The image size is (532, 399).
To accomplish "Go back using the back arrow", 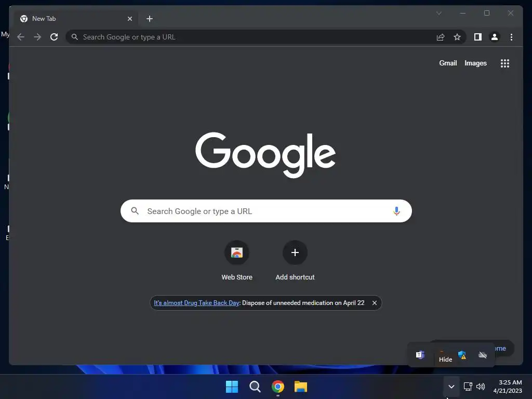I will point(21,37).
